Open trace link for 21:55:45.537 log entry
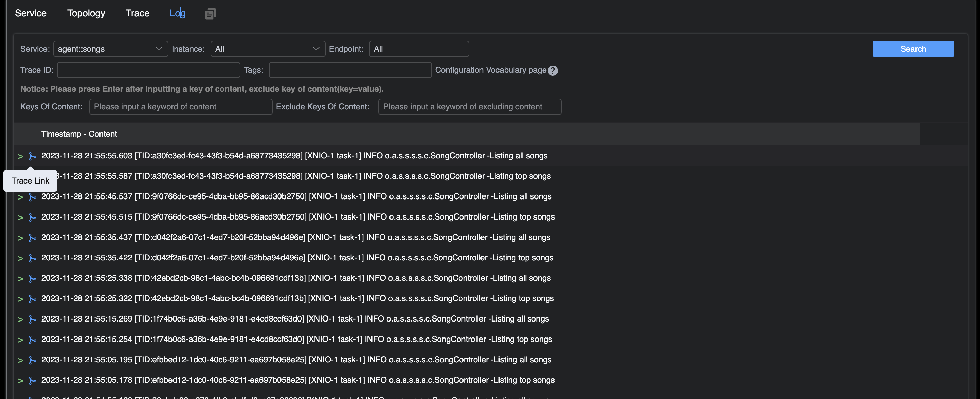The height and width of the screenshot is (399, 980). (32, 197)
